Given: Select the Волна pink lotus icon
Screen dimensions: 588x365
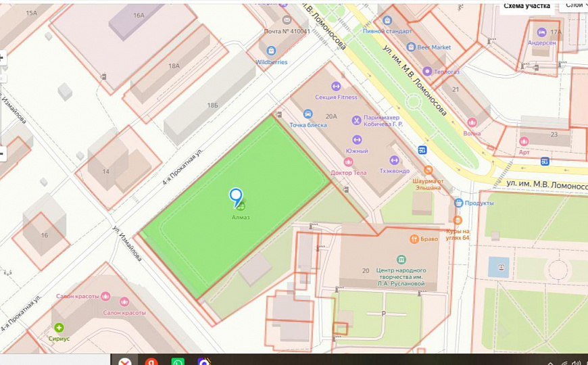Looking at the screenshot, I should click(x=472, y=122).
